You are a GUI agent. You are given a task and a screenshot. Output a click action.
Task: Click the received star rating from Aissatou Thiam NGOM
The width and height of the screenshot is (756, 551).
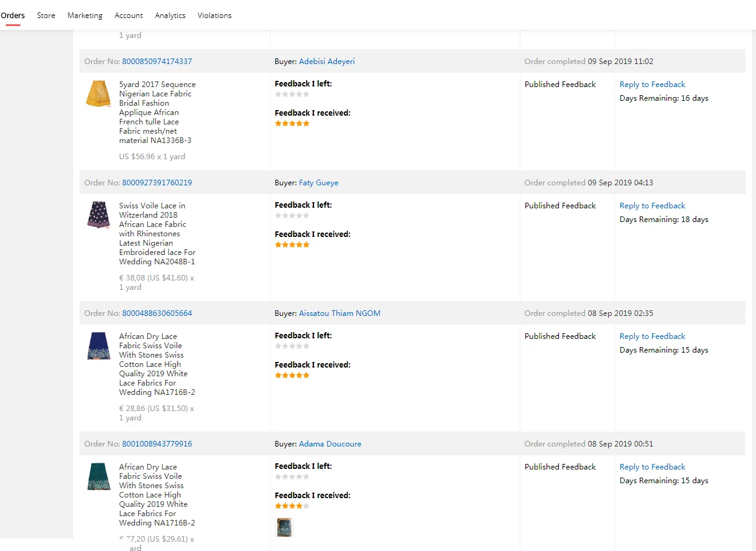(292, 376)
